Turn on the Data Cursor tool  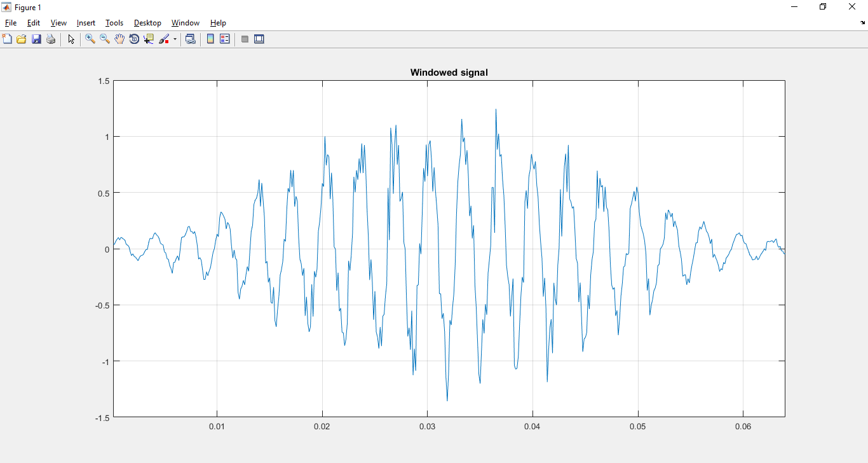149,39
